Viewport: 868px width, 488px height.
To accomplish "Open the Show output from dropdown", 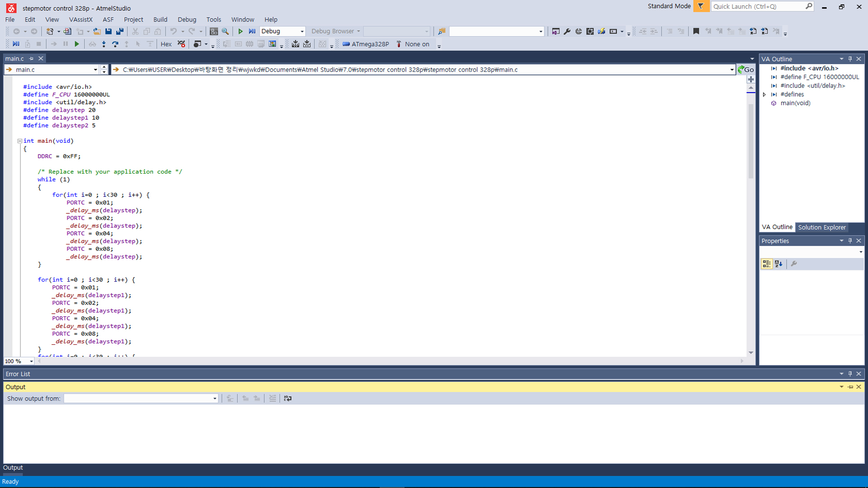I will click(215, 398).
